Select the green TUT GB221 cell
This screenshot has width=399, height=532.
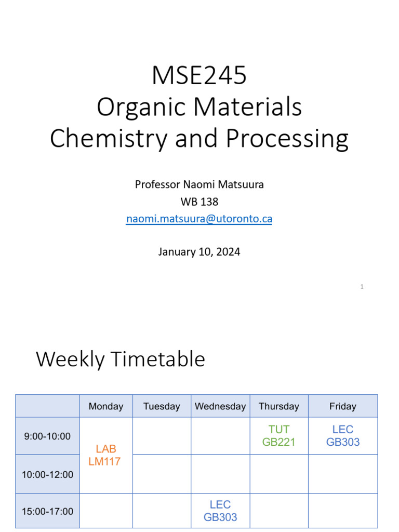pyautogui.click(x=279, y=436)
